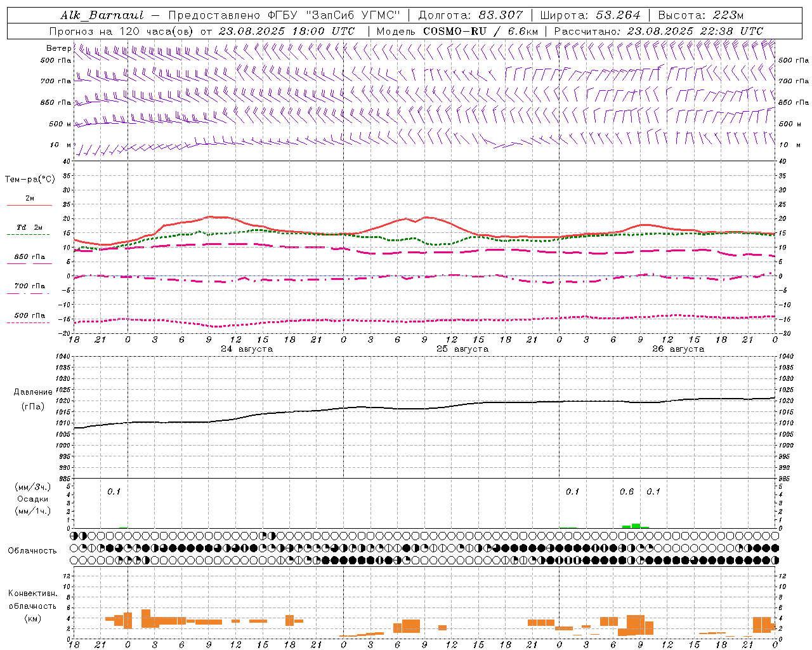The height and width of the screenshot is (650, 812).
Task: Click 'Рассчитано: 23.08.2025 22:38 UTC' timestamp
Action: pos(658,31)
